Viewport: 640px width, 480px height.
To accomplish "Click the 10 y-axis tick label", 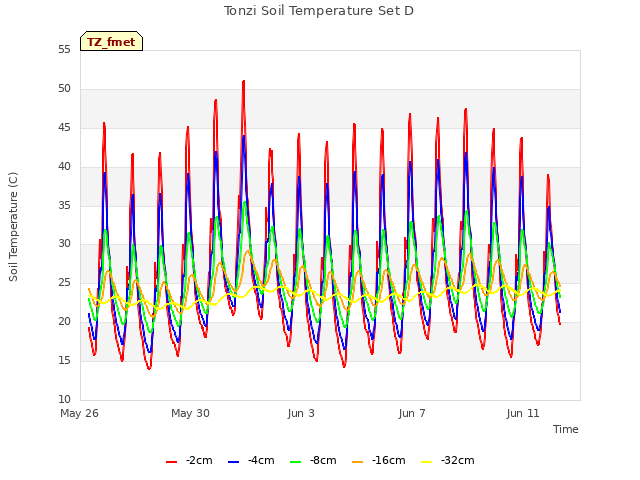I will pyautogui.click(x=64, y=399).
